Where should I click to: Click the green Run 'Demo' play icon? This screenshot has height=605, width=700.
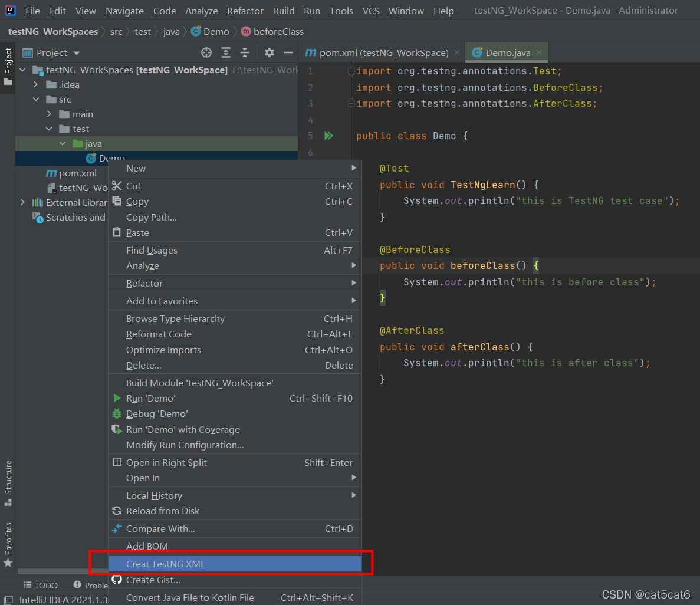pos(117,398)
